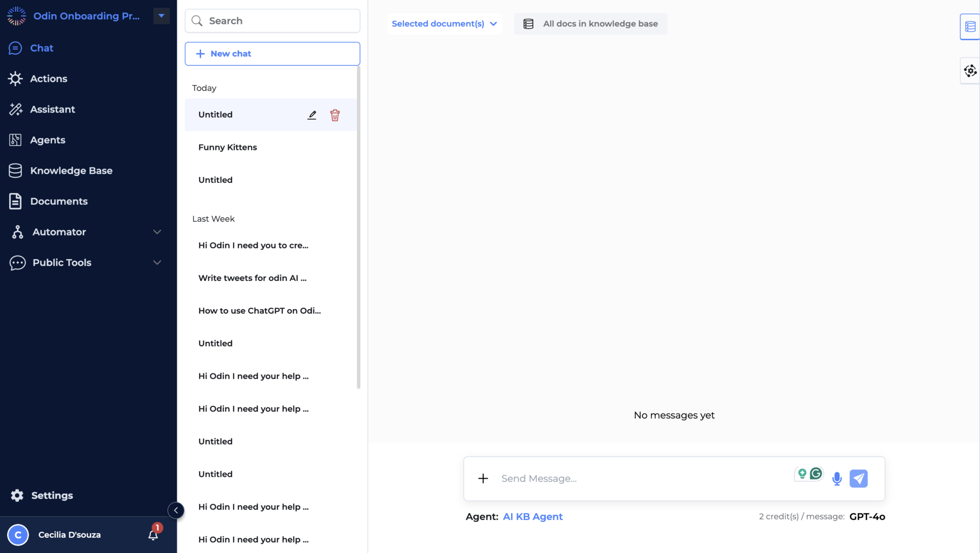Open the Funny Kittens chat
Viewport: 980px width, 553px height.
(227, 147)
